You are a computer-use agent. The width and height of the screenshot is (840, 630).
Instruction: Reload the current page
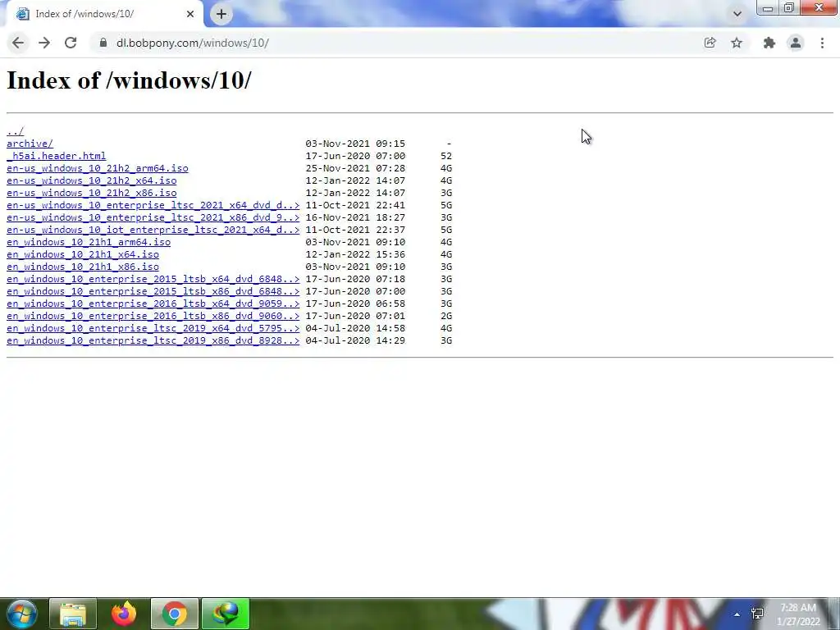(x=71, y=43)
